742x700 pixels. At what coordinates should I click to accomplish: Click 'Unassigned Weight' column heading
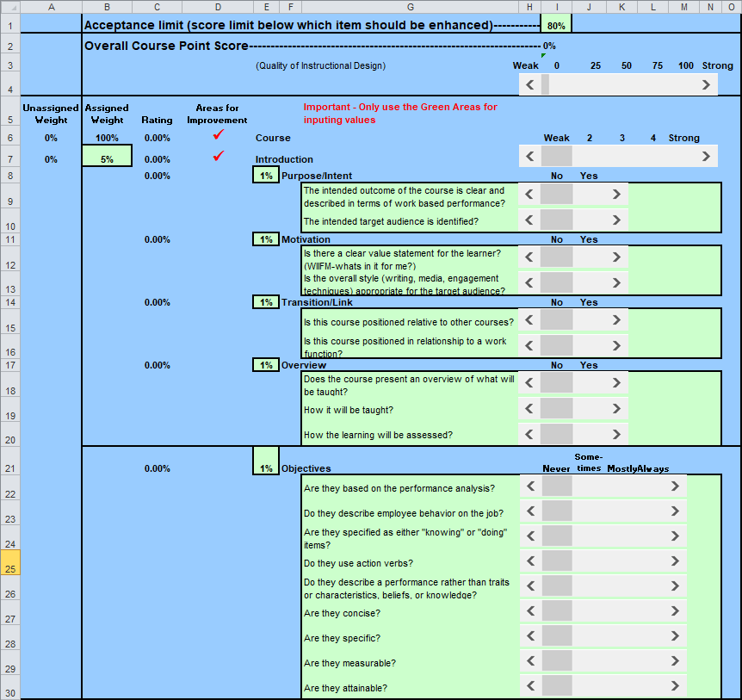click(x=51, y=114)
